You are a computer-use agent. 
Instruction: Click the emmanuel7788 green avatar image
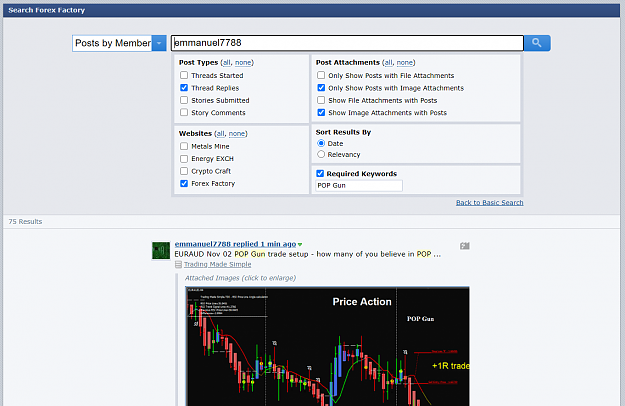161,251
